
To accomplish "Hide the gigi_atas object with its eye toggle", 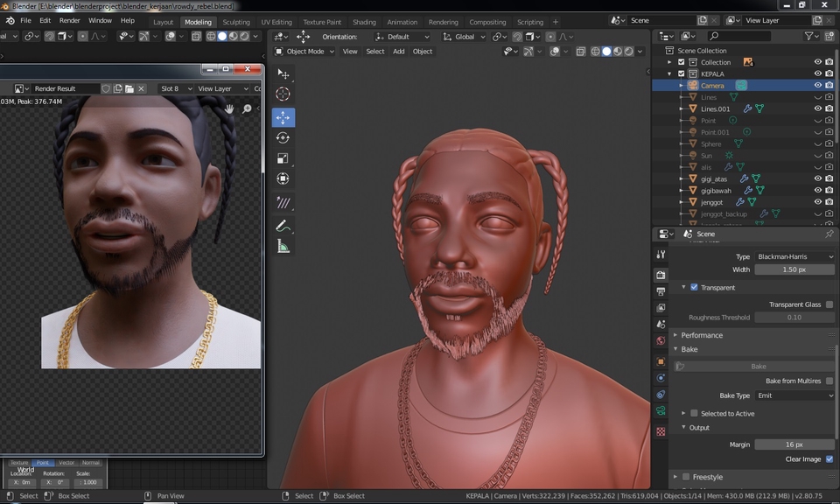I will (817, 178).
